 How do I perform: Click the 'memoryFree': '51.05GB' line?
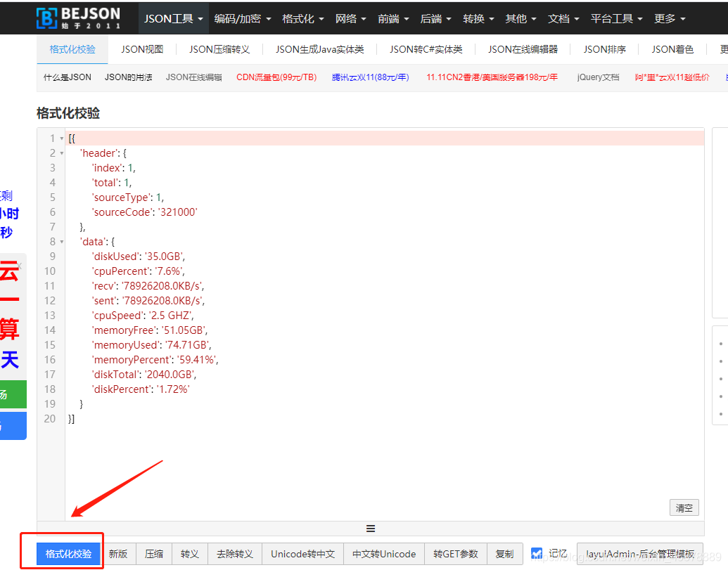(150, 330)
